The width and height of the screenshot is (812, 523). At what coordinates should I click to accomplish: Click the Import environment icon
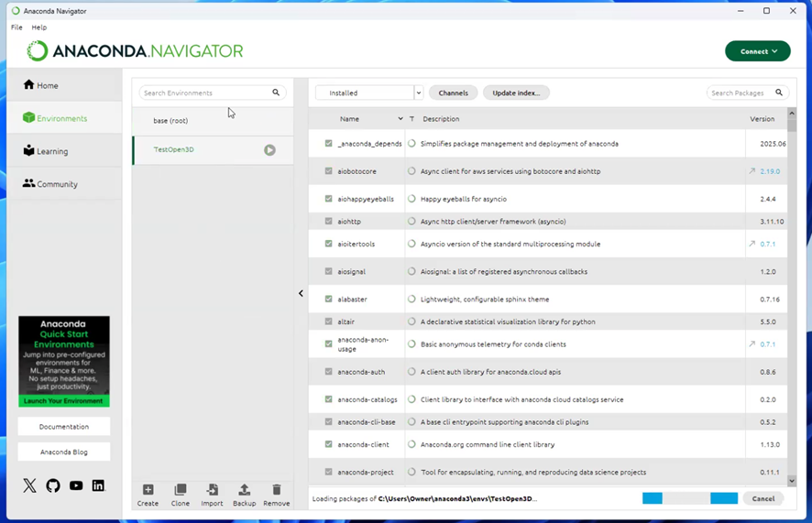212,489
